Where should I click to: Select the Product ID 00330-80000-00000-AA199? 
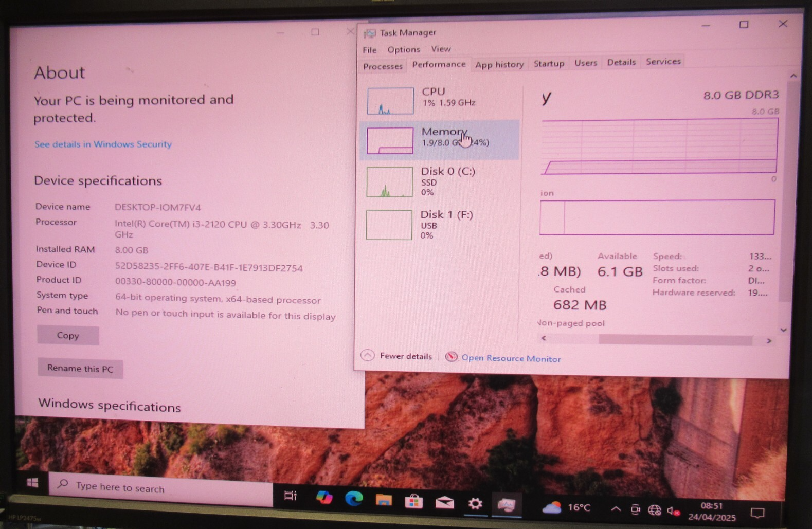pyautogui.click(x=175, y=283)
